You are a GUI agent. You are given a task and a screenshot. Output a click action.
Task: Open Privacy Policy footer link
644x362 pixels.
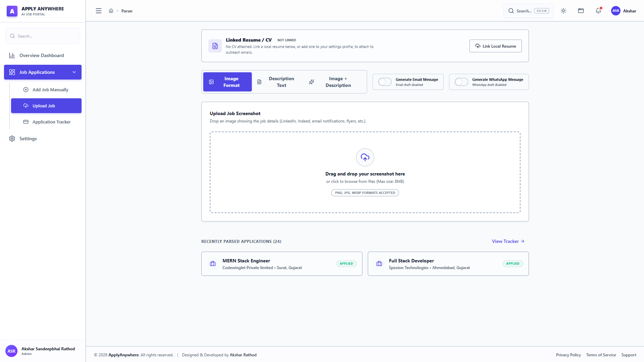point(568,355)
